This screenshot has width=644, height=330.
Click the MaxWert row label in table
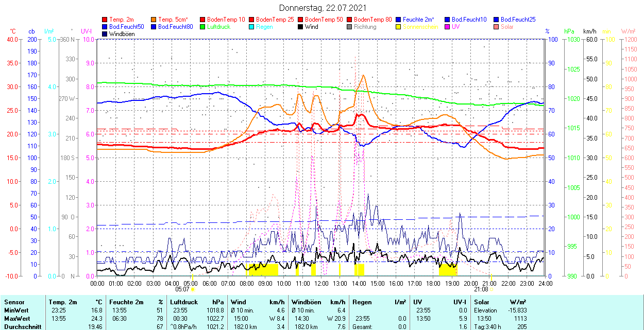click(x=17, y=318)
